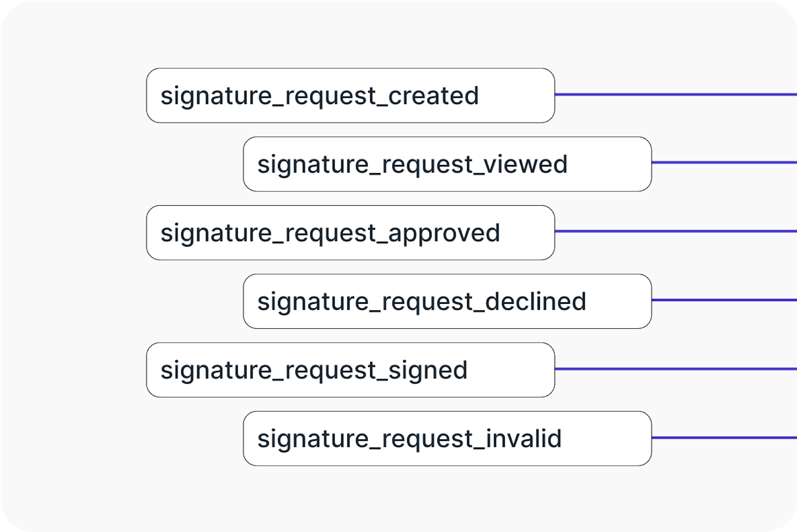Click the "signature_request_signed" text label
Viewport: 797px width, 532px height.
click(x=314, y=370)
